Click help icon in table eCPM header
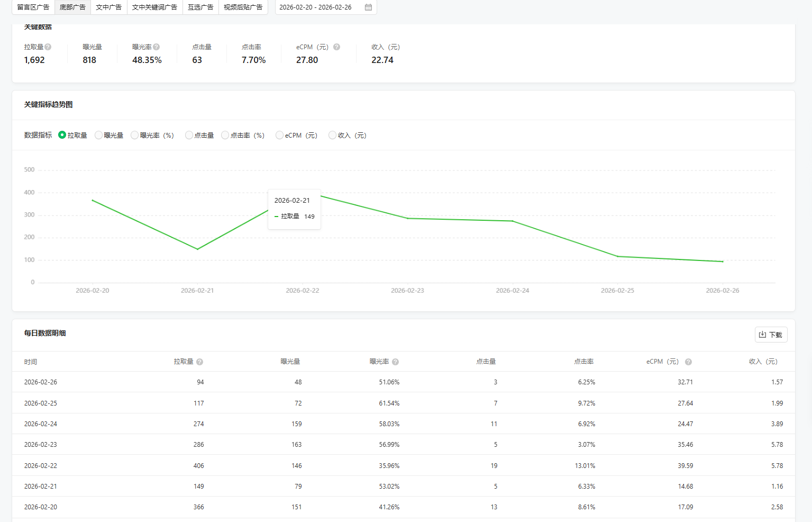 688,362
